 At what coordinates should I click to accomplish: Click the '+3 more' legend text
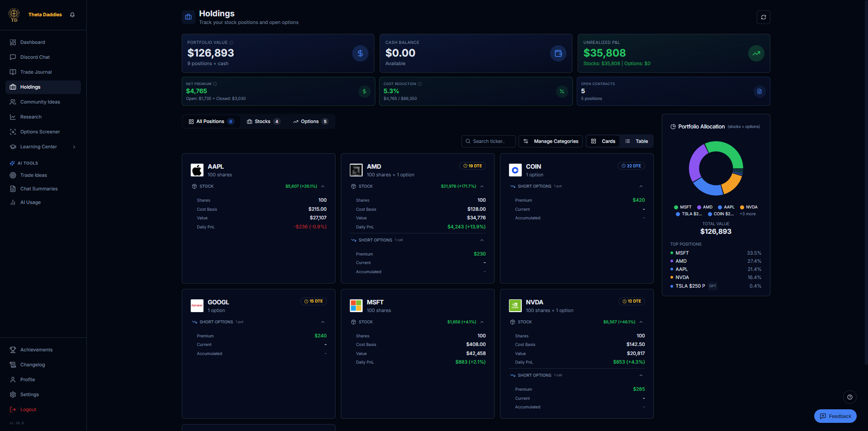[748, 214]
